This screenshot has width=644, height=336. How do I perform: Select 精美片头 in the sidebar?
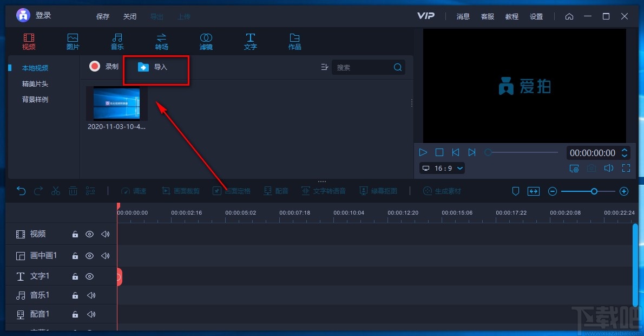(x=35, y=84)
